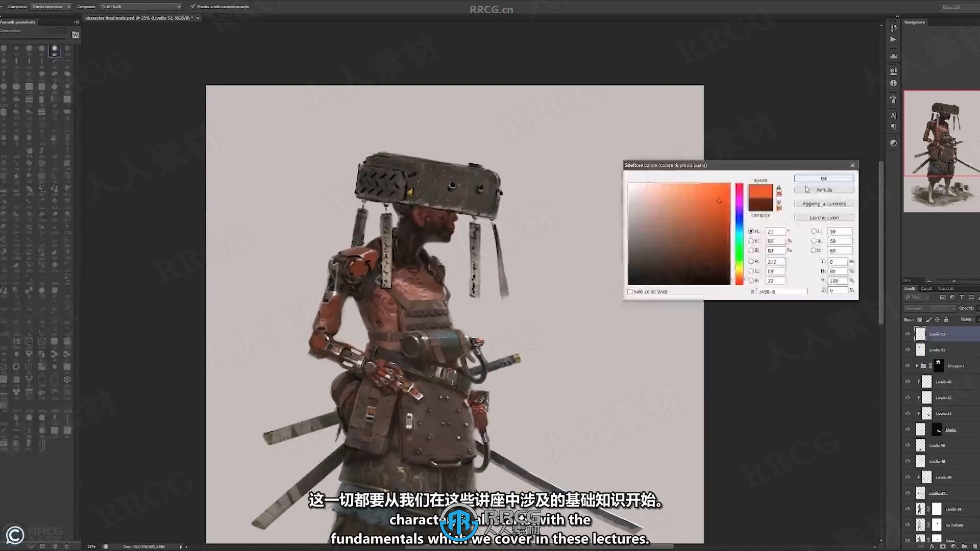The image size is (980, 551).
Task: Open the brush preset manager icon
Action: click(76, 35)
